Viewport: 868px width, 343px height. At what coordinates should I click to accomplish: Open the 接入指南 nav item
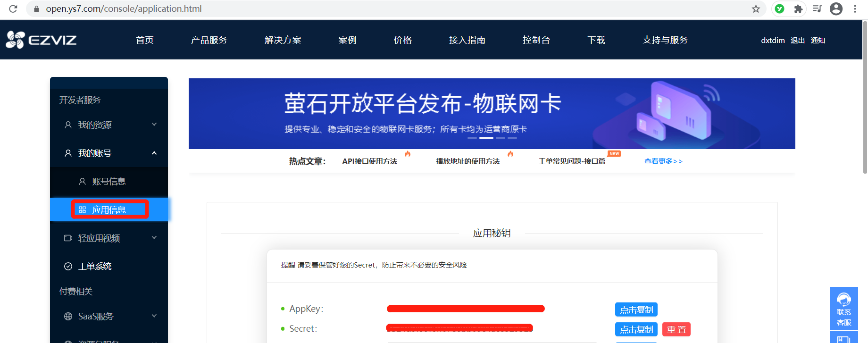467,40
